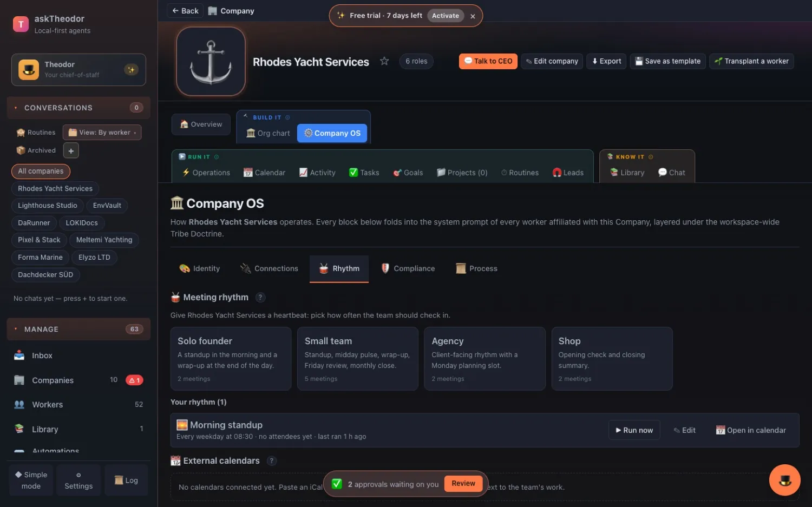
Task: Select the Agency rhythm preset card
Action: tap(484, 358)
